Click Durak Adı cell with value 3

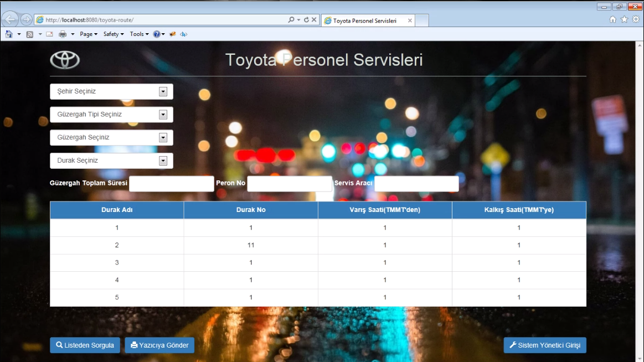(117, 263)
